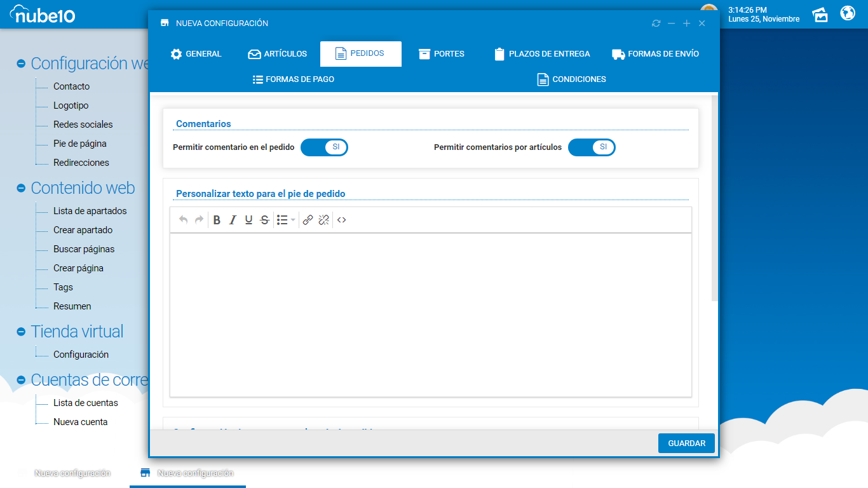This screenshot has height=488, width=868.
Task: Click the Underline formatting icon
Action: pyautogui.click(x=248, y=220)
